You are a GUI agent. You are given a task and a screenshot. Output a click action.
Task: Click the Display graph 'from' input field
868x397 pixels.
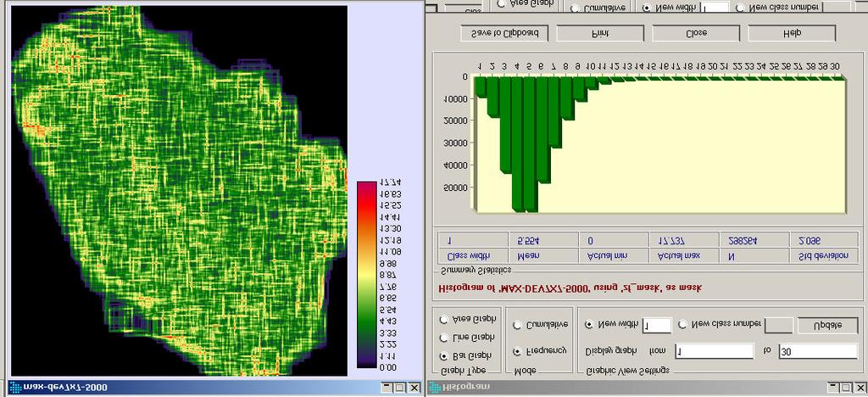point(714,351)
